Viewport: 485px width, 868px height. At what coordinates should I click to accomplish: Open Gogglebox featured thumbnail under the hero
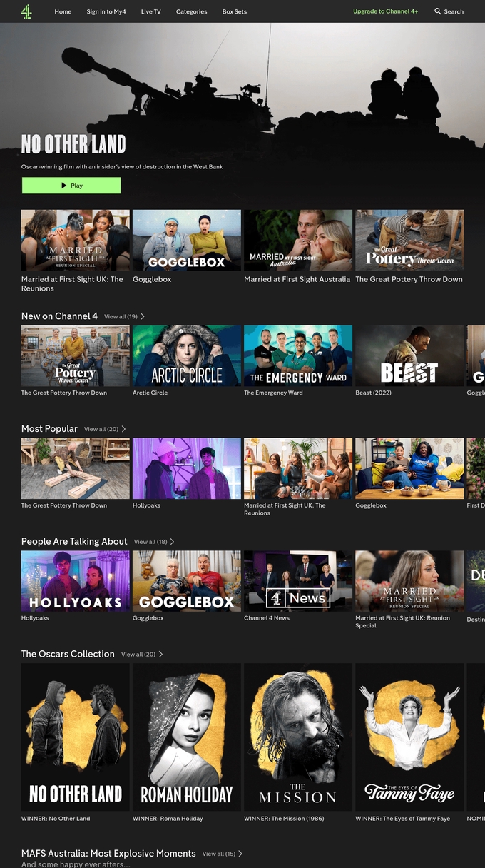point(187,240)
